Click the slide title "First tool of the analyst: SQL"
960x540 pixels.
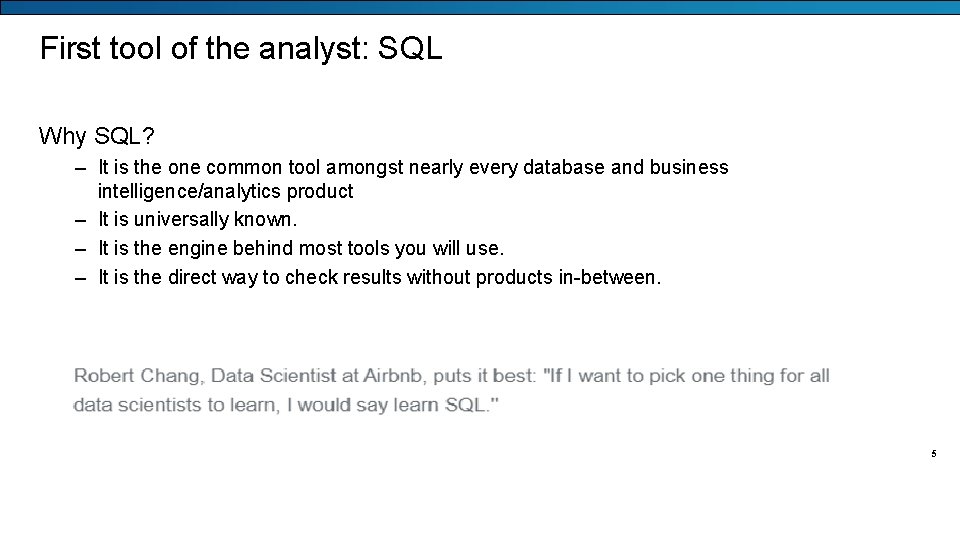click(240, 49)
